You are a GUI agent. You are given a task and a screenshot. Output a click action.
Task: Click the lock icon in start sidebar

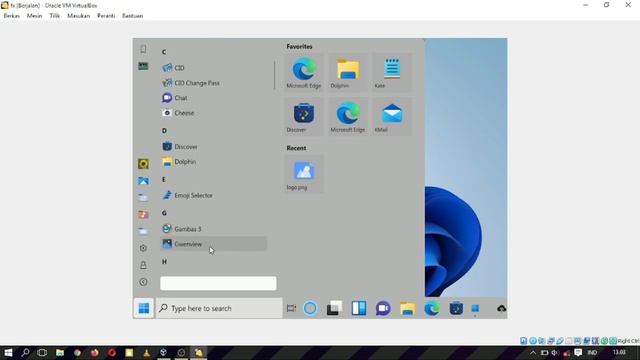pyautogui.click(x=143, y=265)
